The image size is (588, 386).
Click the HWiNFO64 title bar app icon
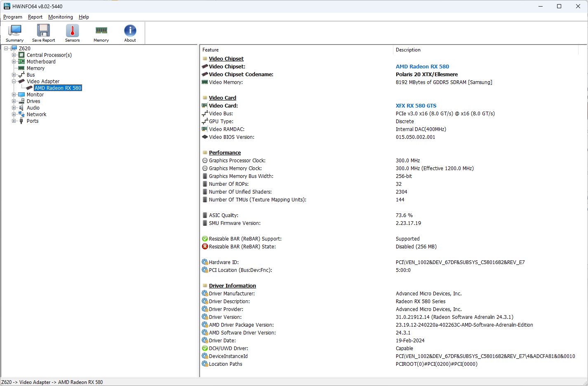pos(7,6)
